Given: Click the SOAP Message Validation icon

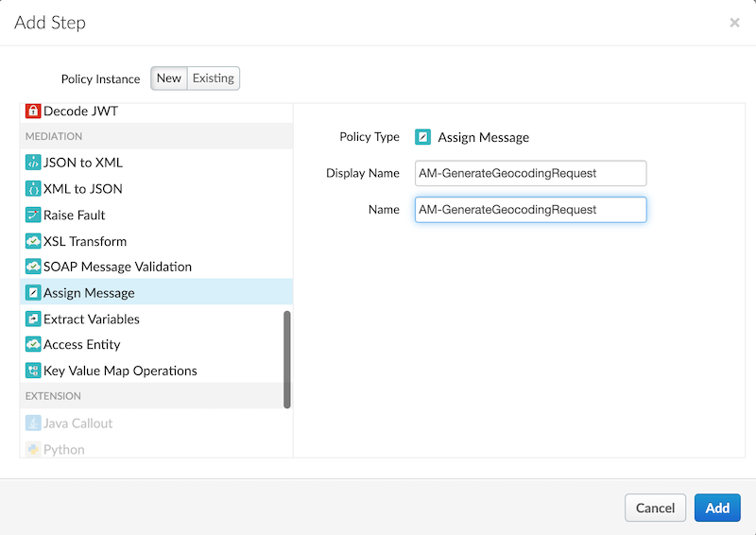Looking at the screenshot, I should [x=33, y=267].
